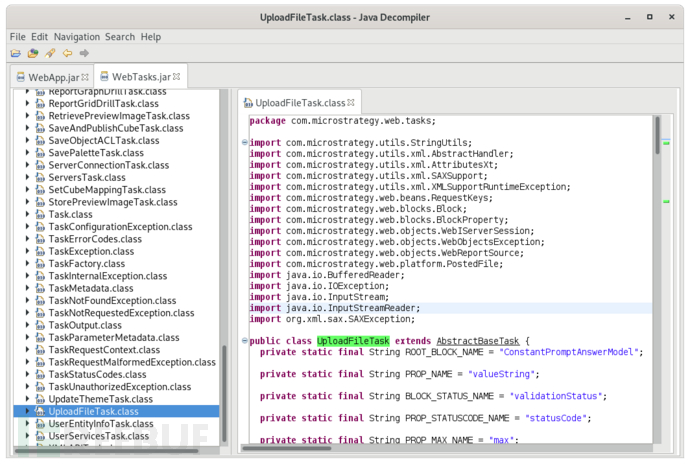Viewport: 690px width, 464px height.
Task: Open the Search menu
Action: click(x=120, y=37)
